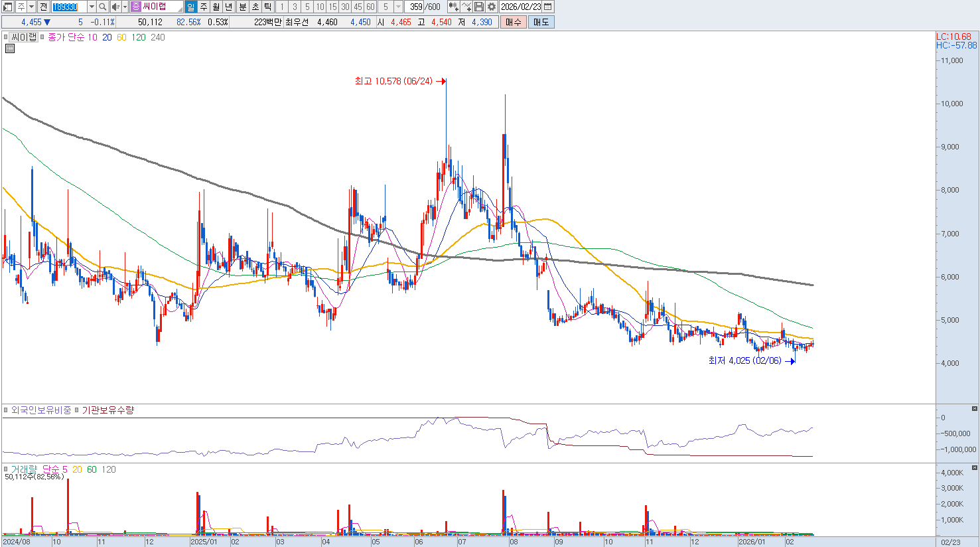This screenshot has height=547, width=980.
Task: Expand the dropdown arrow next to 주
Action: 31,7
